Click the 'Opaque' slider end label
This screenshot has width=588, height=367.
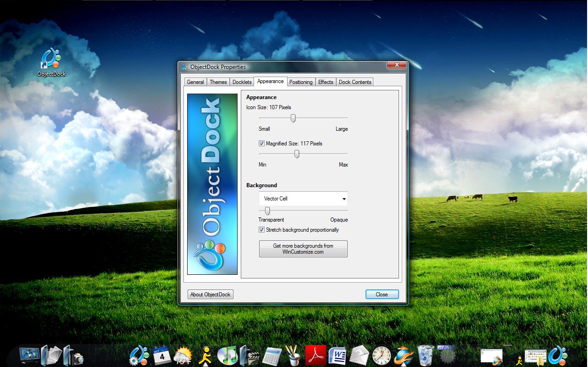pyautogui.click(x=339, y=220)
